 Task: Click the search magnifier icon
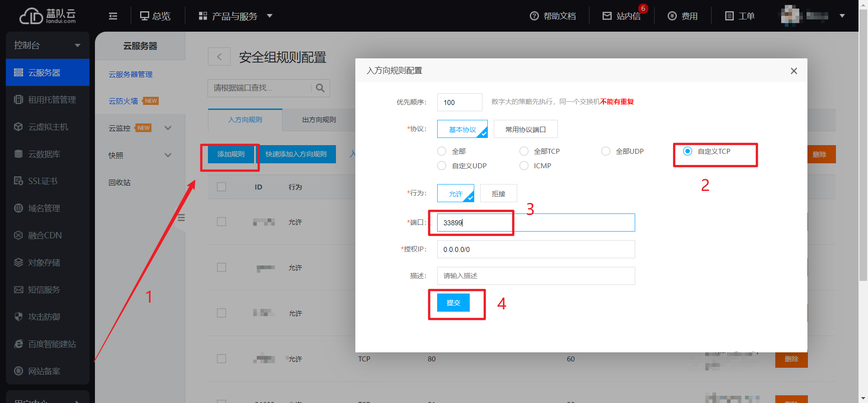click(x=320, y=88)
